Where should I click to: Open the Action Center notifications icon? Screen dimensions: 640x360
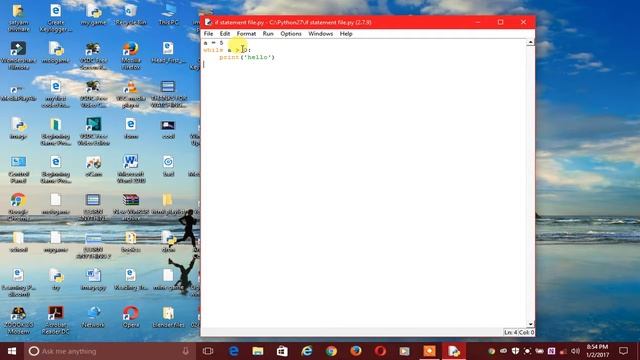623,351
